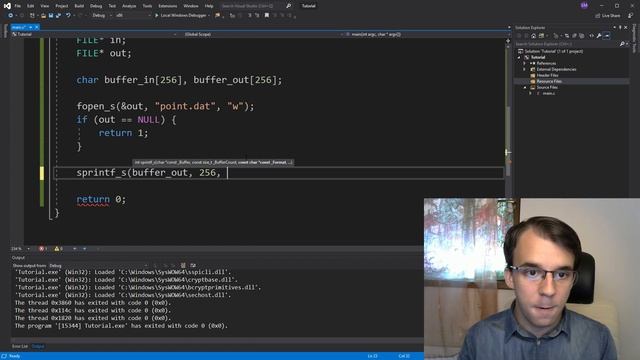Image resolution: width=640 pixels, height=360 pixels.
Task: Open the Tutorial project scope dropdown
Action: pos(94,34)
